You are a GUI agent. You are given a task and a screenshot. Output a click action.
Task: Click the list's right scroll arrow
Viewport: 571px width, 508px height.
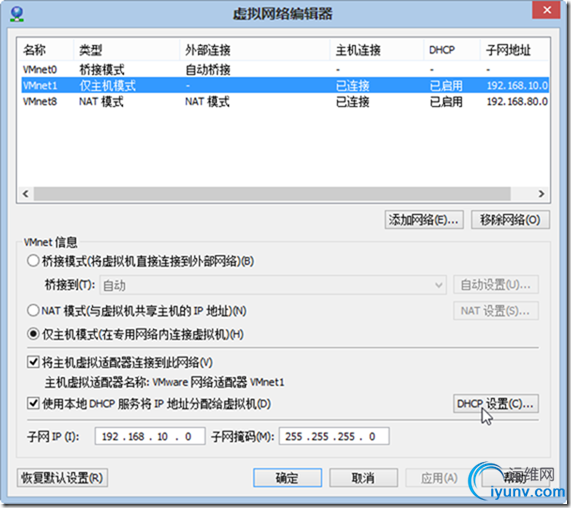(542, 194)
